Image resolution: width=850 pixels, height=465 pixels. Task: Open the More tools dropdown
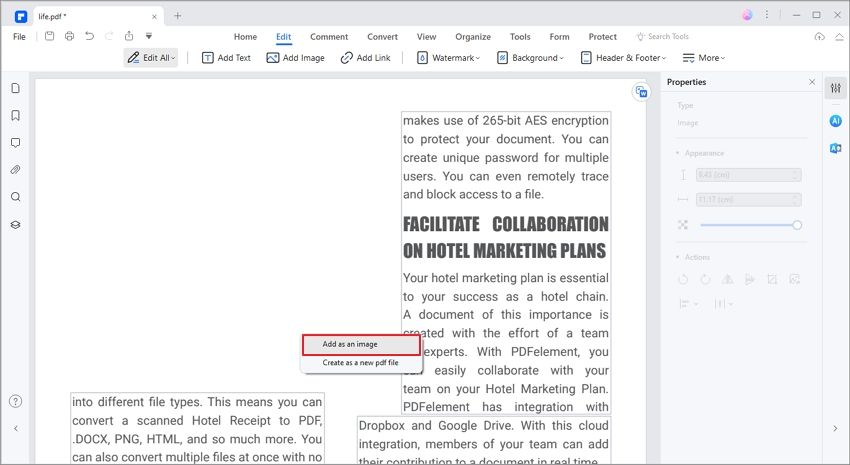[704, 57]
